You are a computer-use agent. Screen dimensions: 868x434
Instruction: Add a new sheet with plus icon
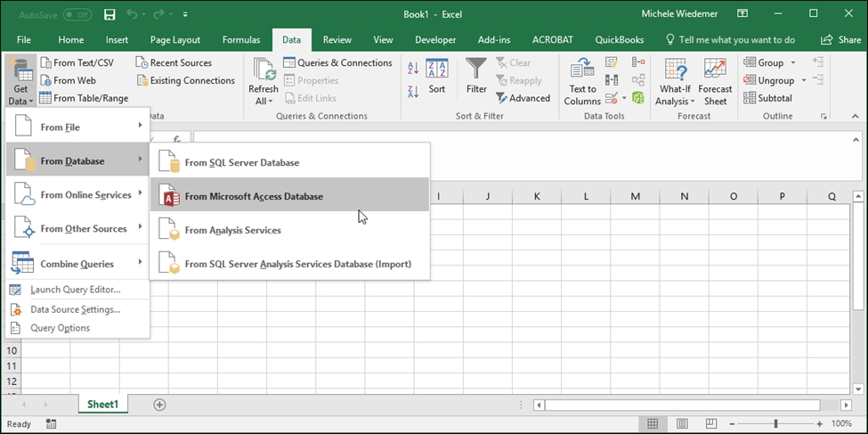tap(159, 405)
